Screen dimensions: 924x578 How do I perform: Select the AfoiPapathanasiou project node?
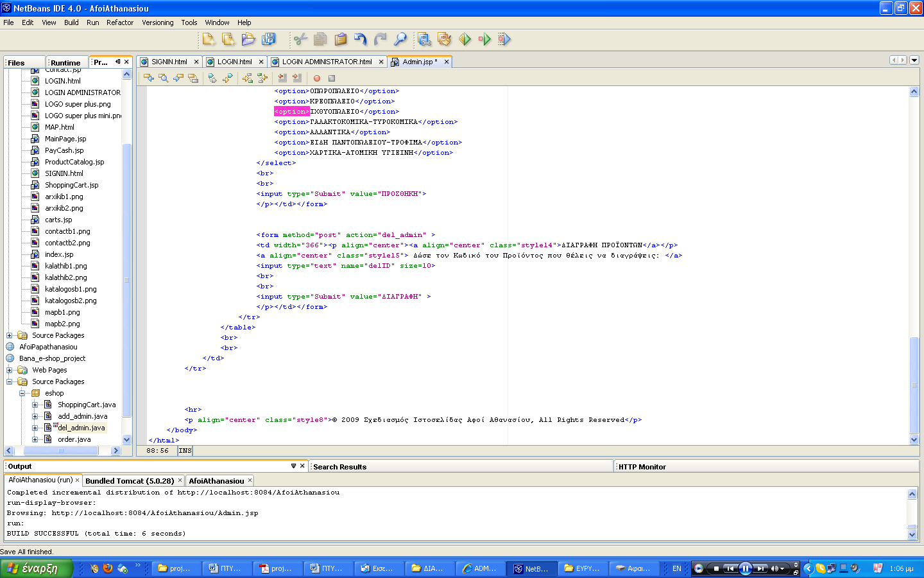pos(48,347)
